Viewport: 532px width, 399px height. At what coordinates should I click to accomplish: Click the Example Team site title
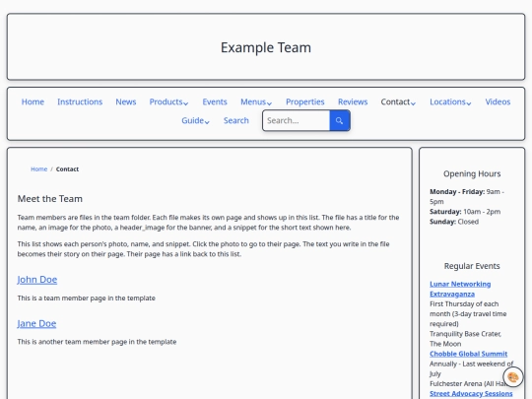click(266, 47)
